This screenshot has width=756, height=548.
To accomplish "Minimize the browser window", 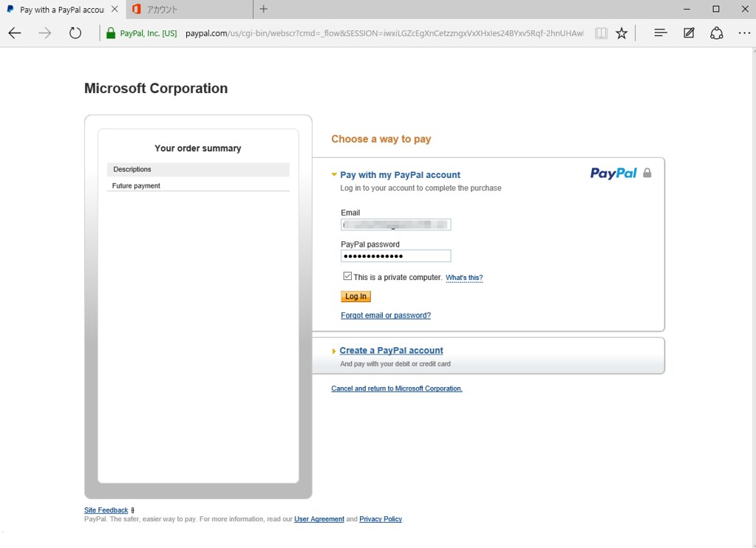I will (687, 9).
